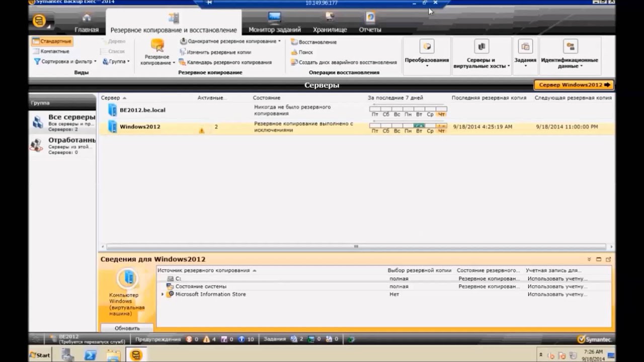The height and width of the screenshot is (362, 644).
Task: Pop out the details pane
Action: coord(608,259)
